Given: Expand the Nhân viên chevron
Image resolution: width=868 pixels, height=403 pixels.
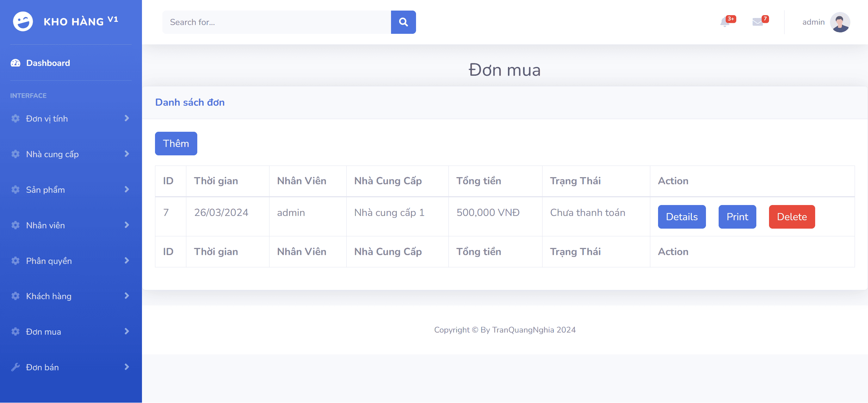Looking at the screenshot, I should tap(127, 225).
